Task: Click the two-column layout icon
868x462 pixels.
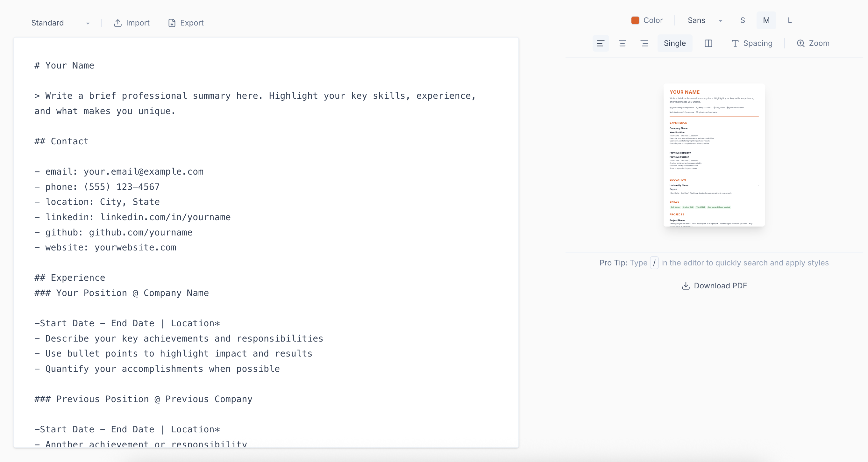Action: point(708,43)
